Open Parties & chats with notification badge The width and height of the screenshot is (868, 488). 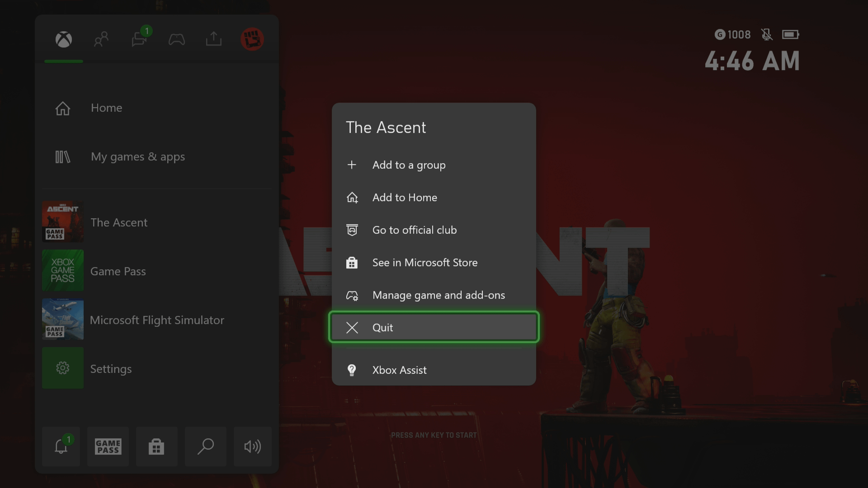(139, 40)
